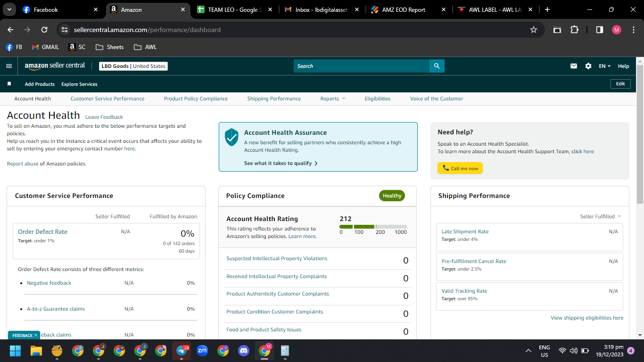644x362 pixels.
Task: Open the Late Shipment Rate link
Action: pos(465,231)
